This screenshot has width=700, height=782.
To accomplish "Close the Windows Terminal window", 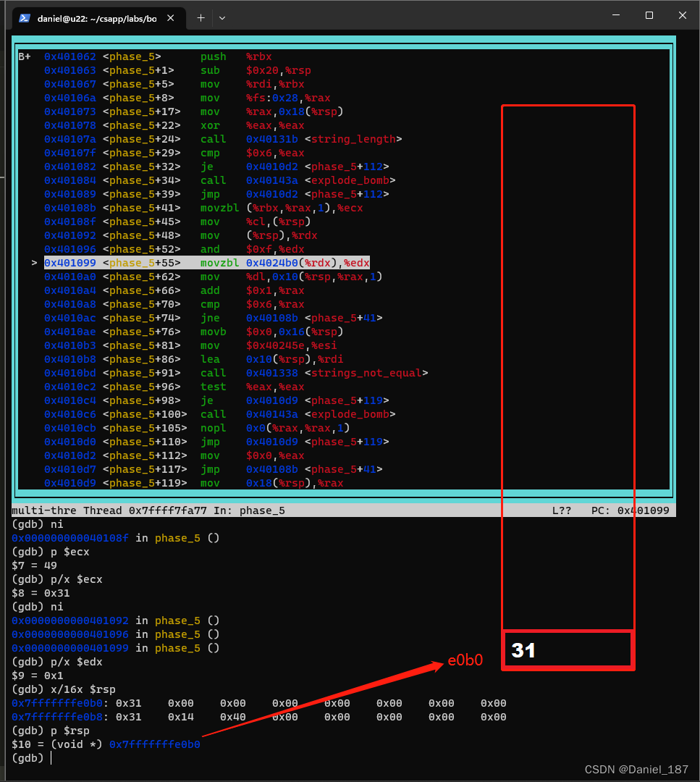I will point(682,16).
